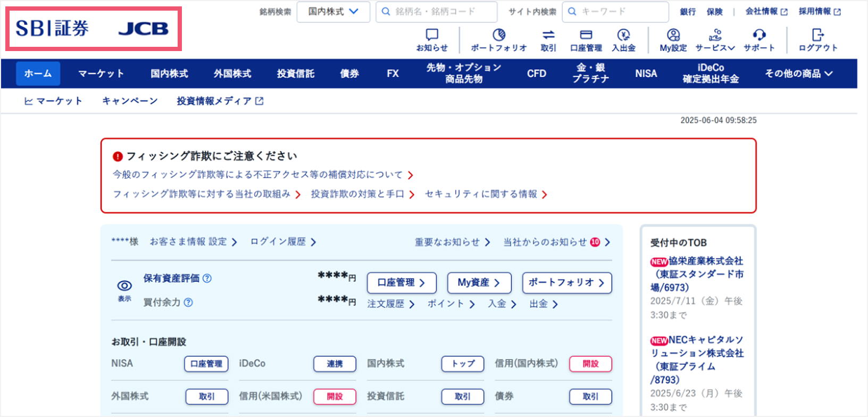Open 投資詐欺の対策と手口 link
Screen dimensions: 868x417
tap(363, 194)
